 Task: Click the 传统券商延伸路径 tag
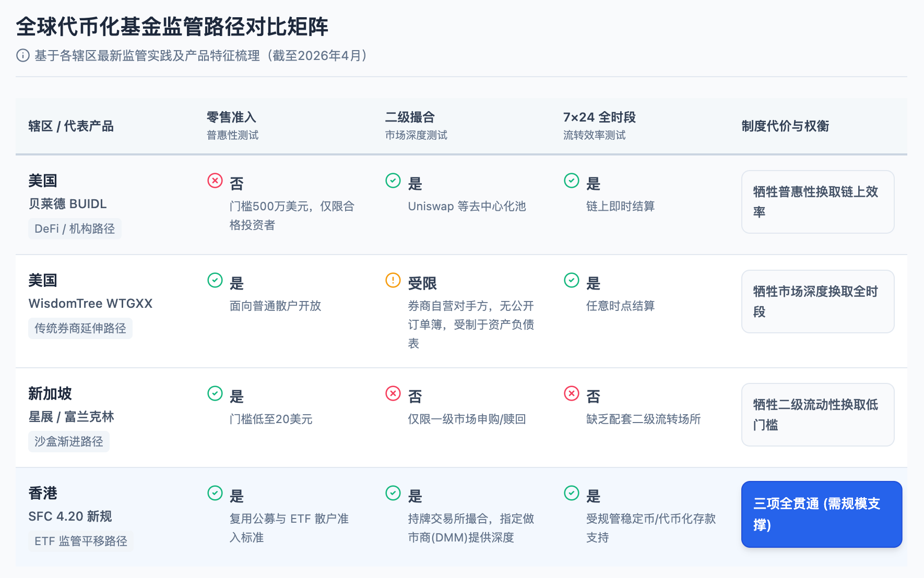tap(80, 328)
